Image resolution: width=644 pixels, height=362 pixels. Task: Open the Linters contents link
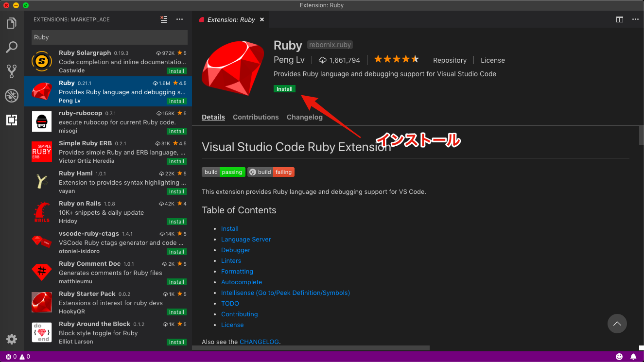(x=231, y=260)
